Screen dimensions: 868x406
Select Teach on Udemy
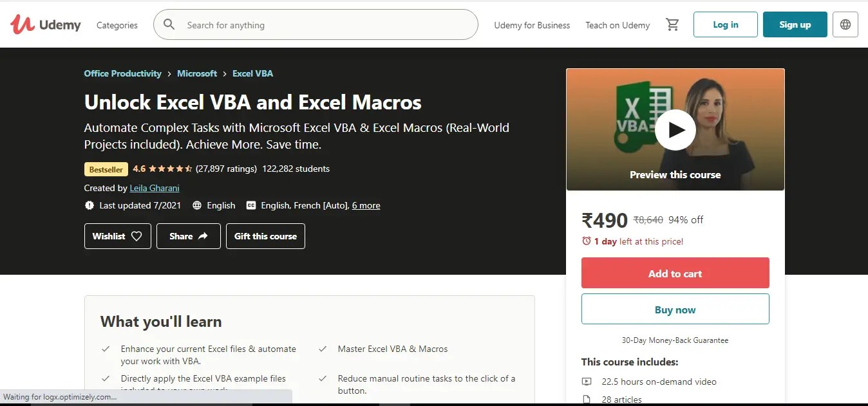tap(617, 25)
